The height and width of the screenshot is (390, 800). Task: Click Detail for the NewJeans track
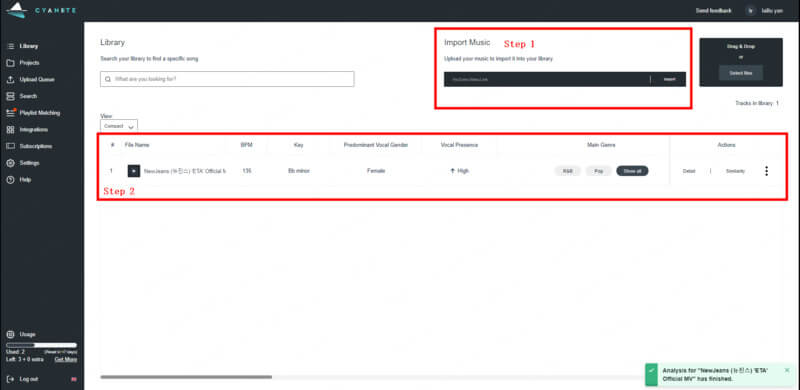point(689,171)
